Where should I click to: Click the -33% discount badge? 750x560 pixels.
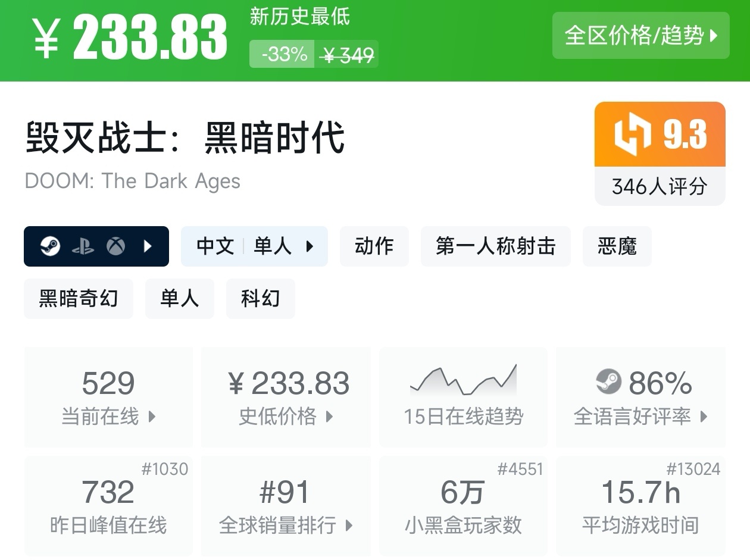pos(283,55)
